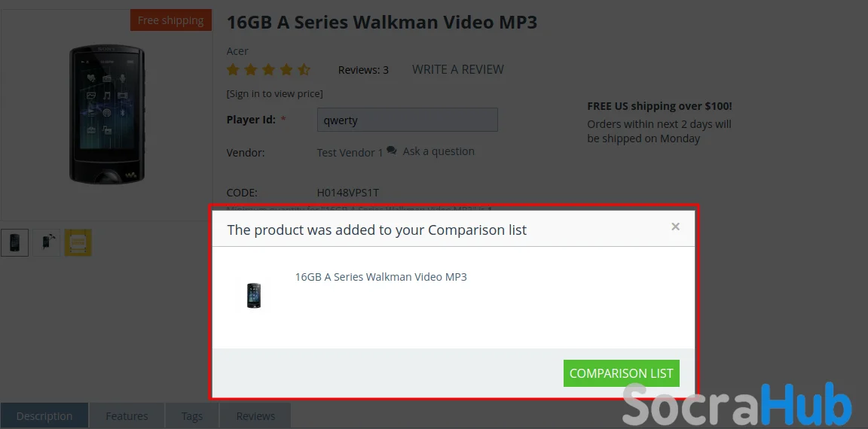Select the yellow third product thumbnail
The height and width of the screenshot is (429, 868).
(78, 242)
